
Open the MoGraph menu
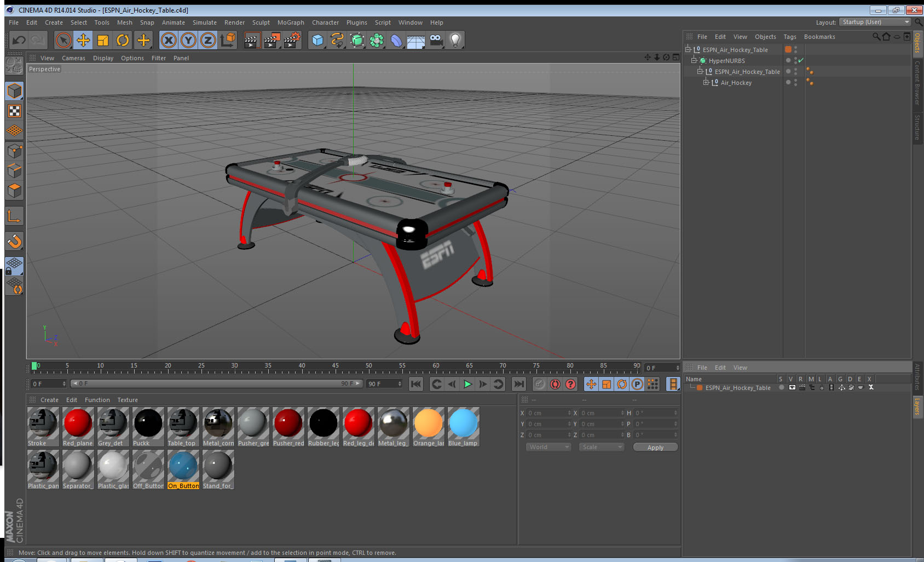[x=291, y=22]
